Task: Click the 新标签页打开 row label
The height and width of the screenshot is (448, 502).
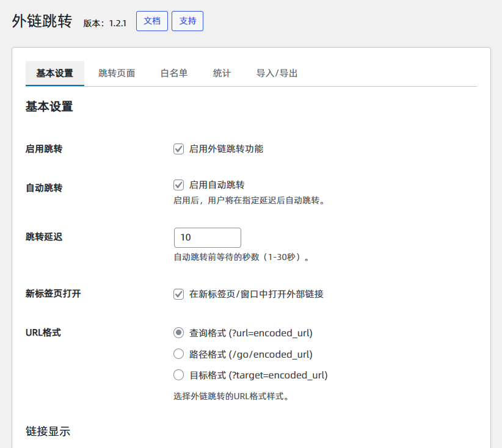Action: click(x=53, y=294)
